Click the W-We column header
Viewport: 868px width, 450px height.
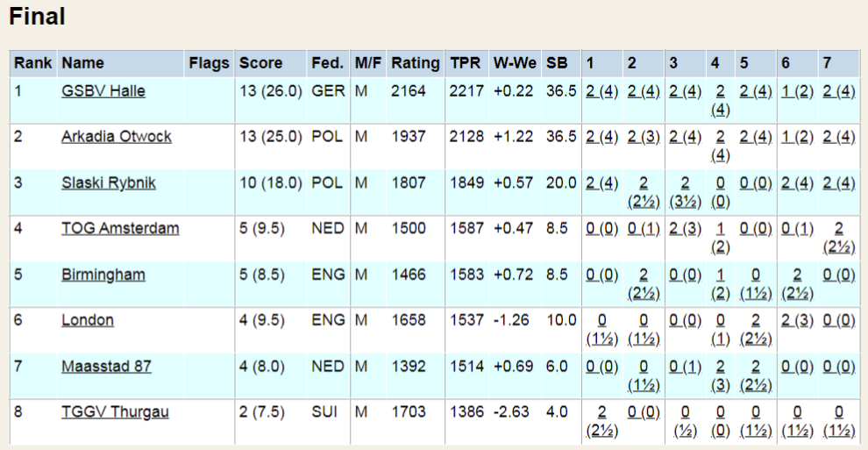515,63
